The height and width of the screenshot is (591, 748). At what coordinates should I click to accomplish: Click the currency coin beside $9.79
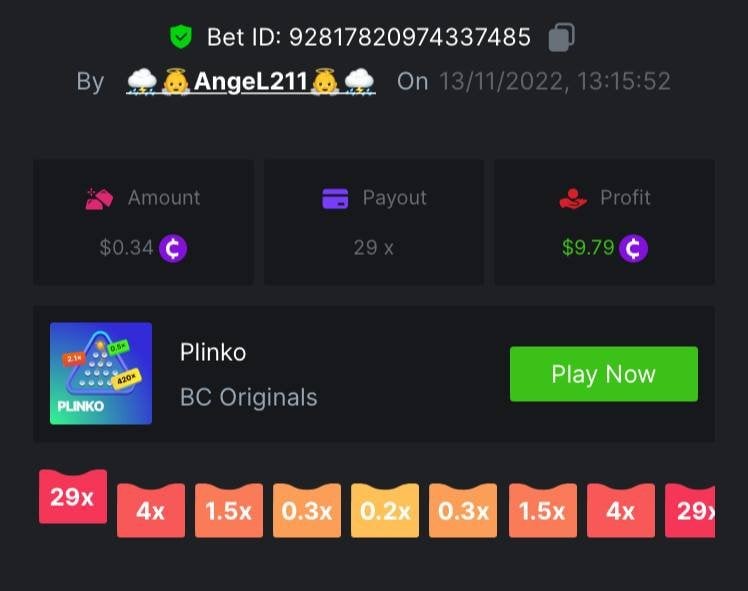click(x=633, y=248)
